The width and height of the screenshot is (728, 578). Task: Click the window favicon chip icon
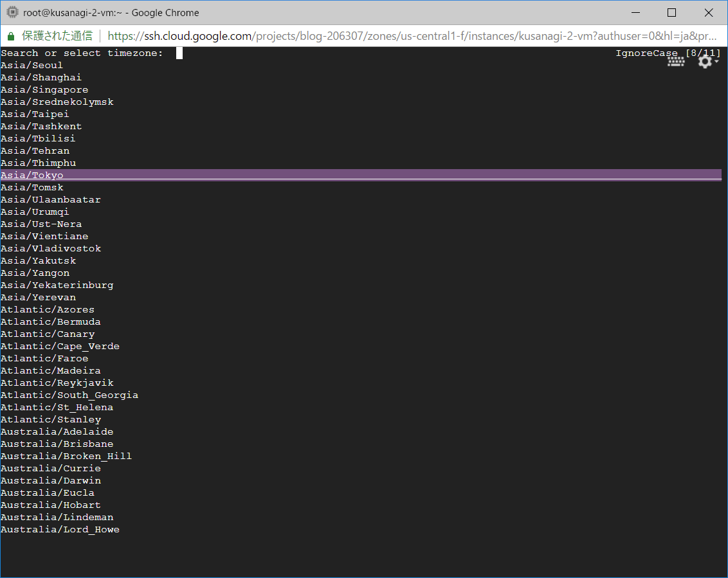12,12
